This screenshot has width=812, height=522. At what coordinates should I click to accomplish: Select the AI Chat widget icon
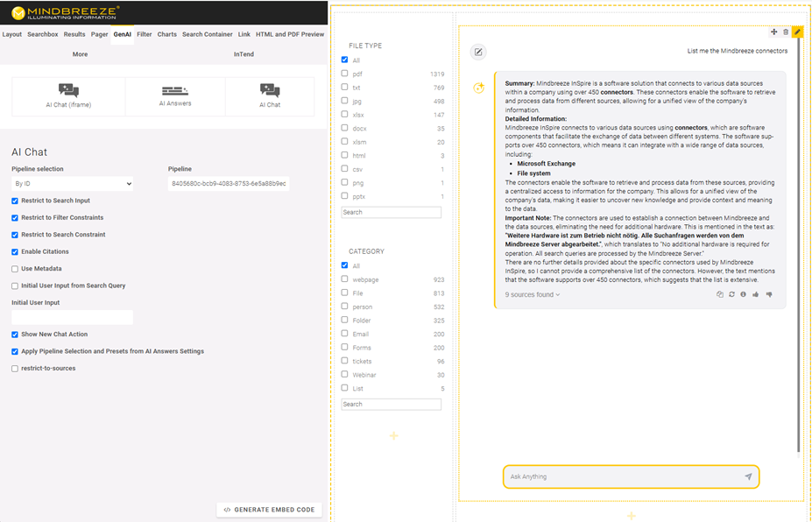(x=270, y=90)
